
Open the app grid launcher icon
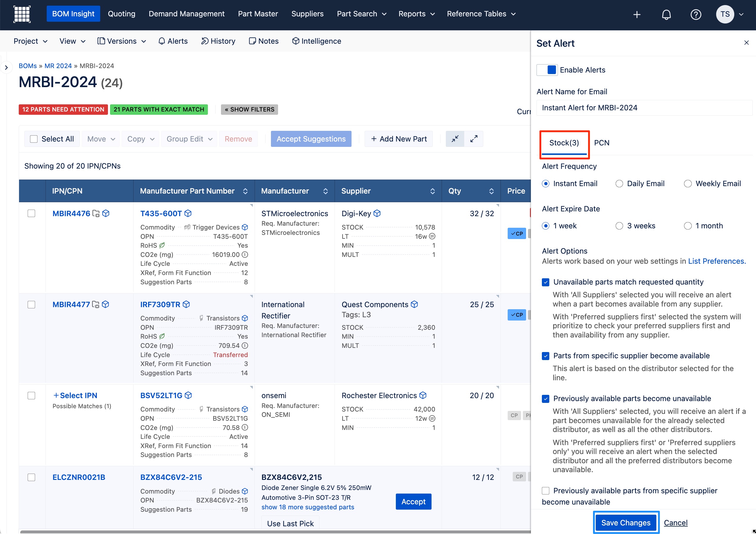point(22,14)
